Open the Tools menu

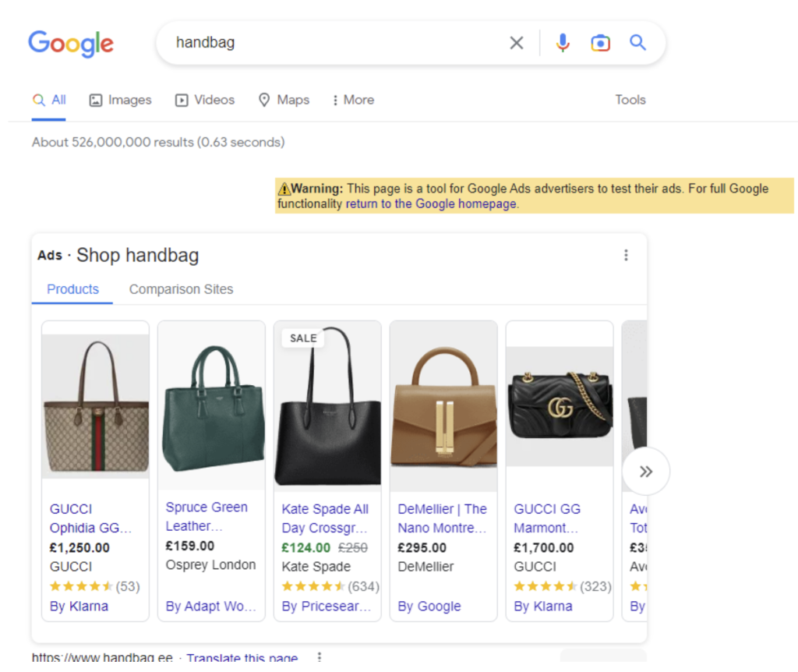pyautogui.click(x=630, y=100)
